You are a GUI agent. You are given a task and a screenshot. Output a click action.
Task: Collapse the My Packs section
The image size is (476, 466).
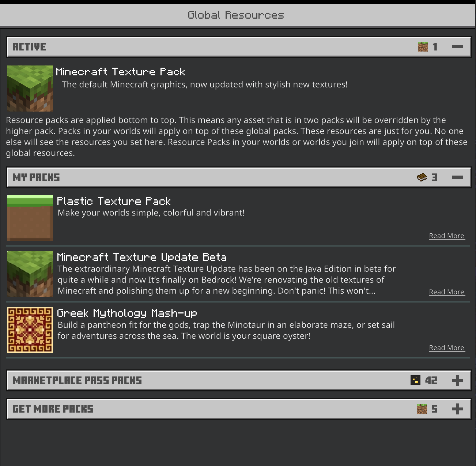point(457,177)
